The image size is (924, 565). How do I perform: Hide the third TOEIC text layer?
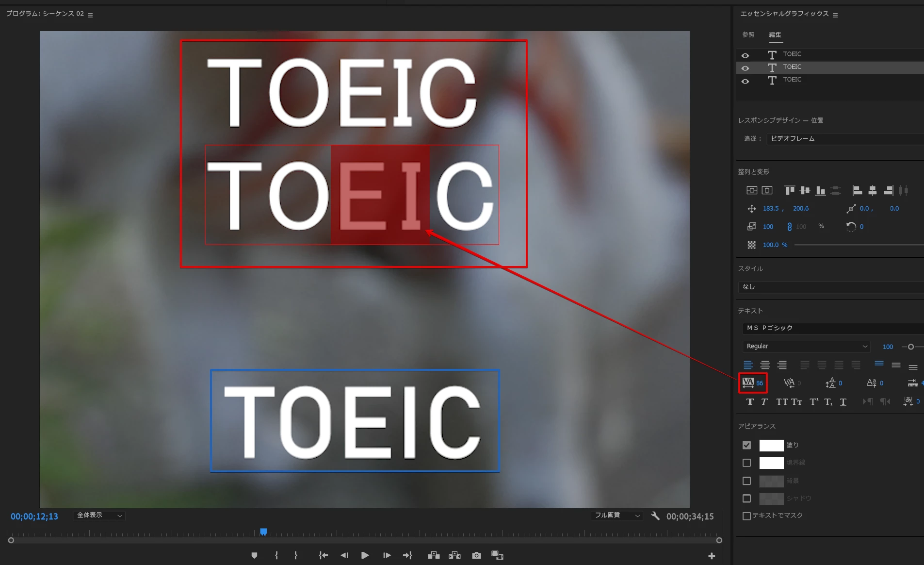745,81
